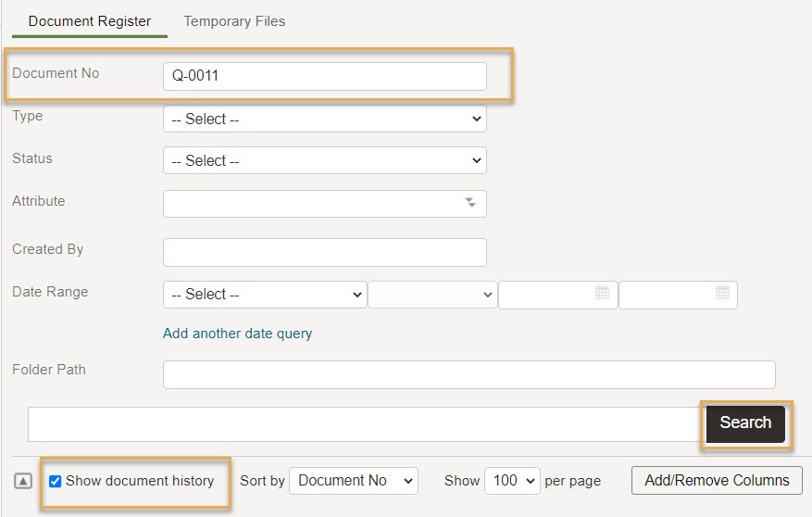Toggle the Show document history checkbox
812x517 pixels.
pyautogui.click(x=55, y=481)
